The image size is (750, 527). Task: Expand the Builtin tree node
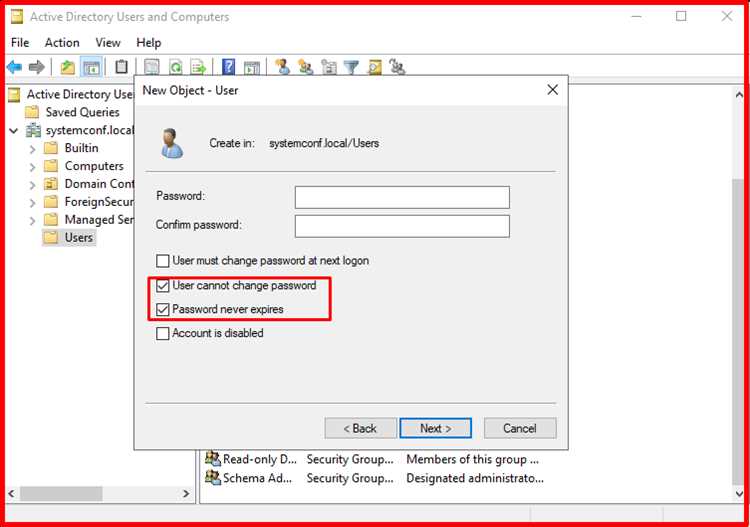click(x=32, y=149)
